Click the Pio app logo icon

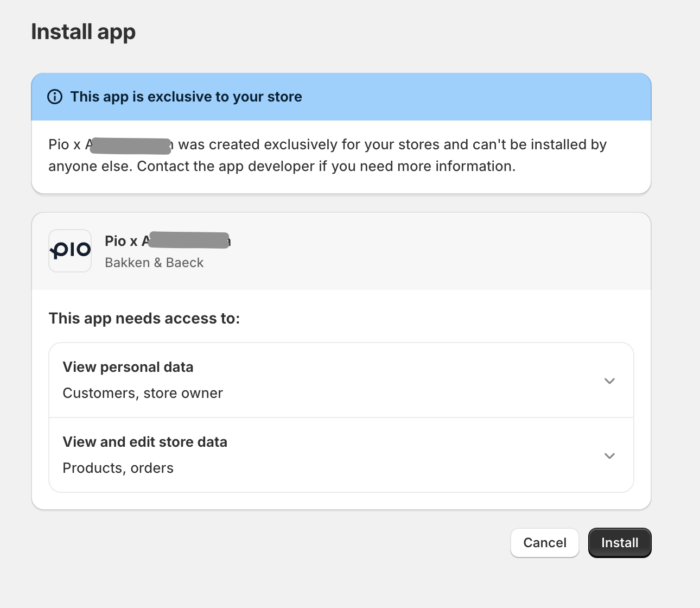[70, 251]
